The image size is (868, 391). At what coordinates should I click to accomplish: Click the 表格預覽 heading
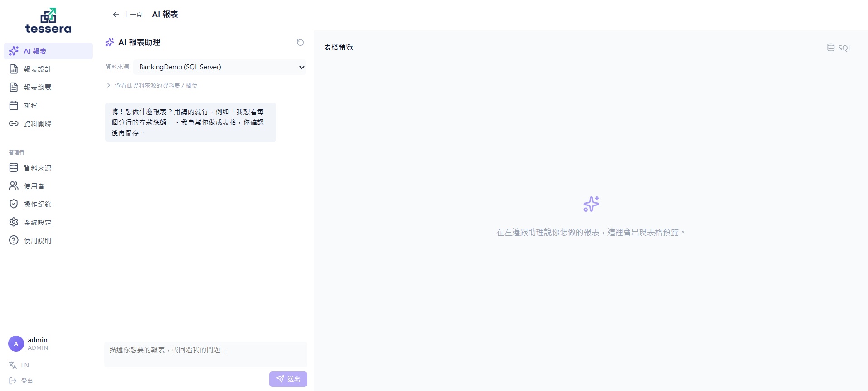point(338,47)
